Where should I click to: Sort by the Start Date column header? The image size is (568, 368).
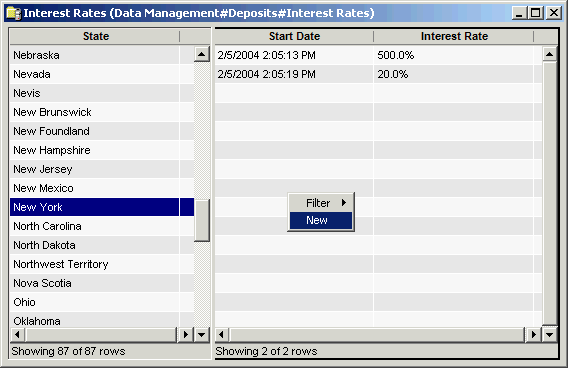[294, 36]
